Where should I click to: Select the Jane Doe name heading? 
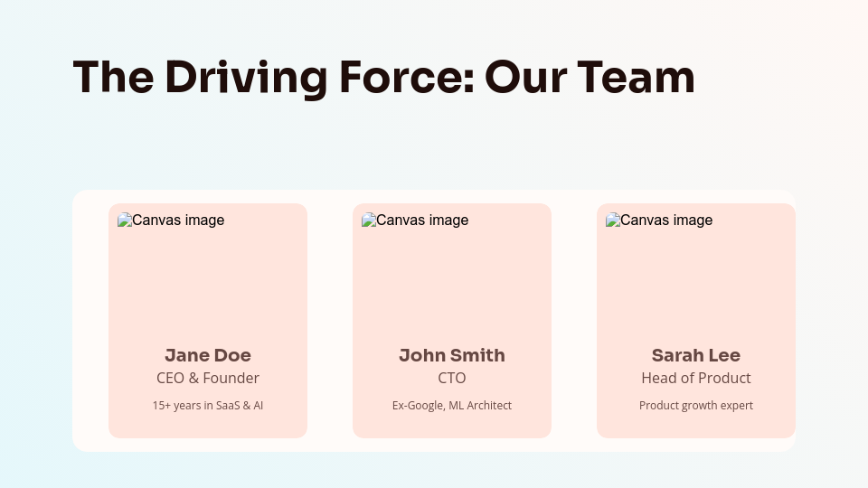click(208, 355)
